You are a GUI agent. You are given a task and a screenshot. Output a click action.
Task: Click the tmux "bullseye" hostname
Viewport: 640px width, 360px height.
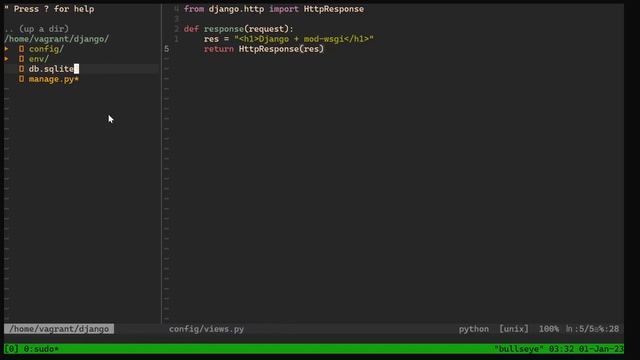tap(519, 349)
